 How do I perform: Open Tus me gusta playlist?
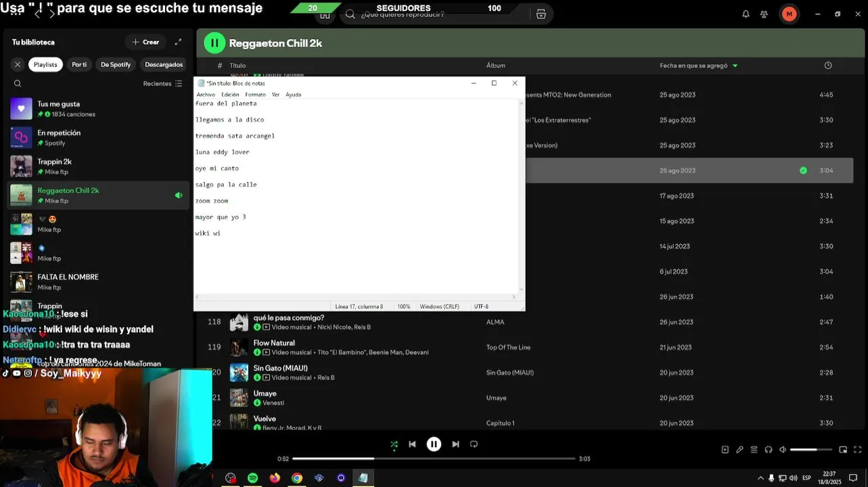pos(98,109)
